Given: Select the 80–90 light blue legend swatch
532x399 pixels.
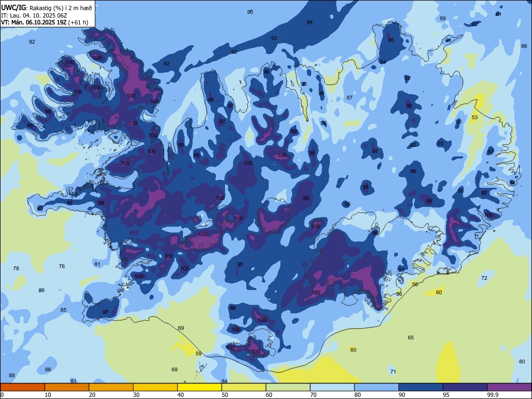Looking at the screenshot, I should (377, 387).
